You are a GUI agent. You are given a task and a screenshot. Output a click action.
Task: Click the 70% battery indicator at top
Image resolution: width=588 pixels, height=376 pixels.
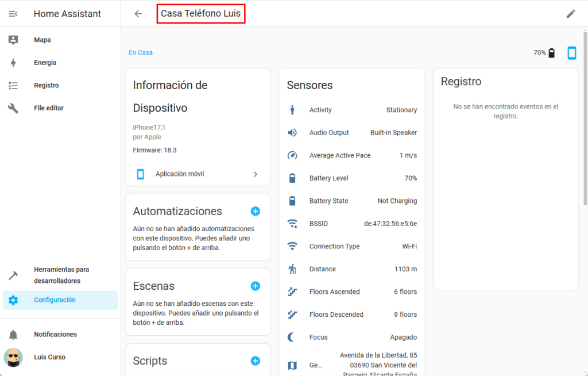[x=544, y=53]
